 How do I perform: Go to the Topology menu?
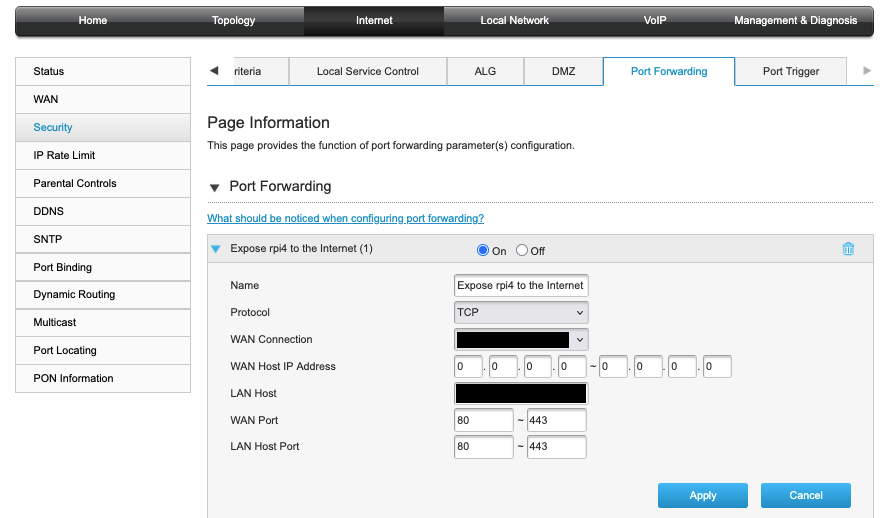(233, 20)
